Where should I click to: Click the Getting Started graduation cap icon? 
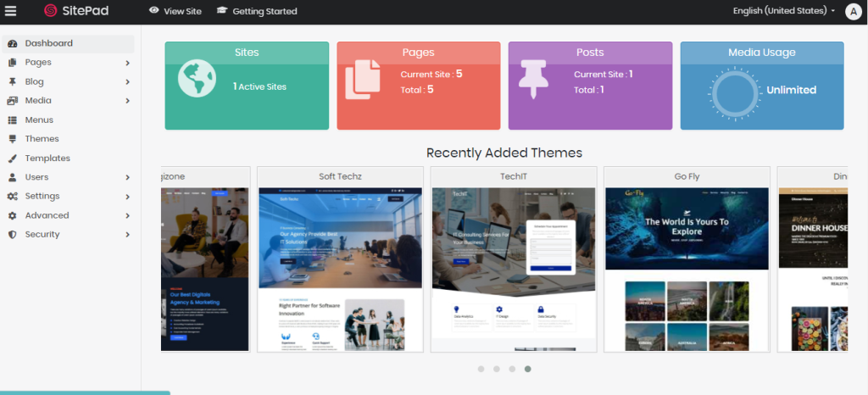coord(222,10)
